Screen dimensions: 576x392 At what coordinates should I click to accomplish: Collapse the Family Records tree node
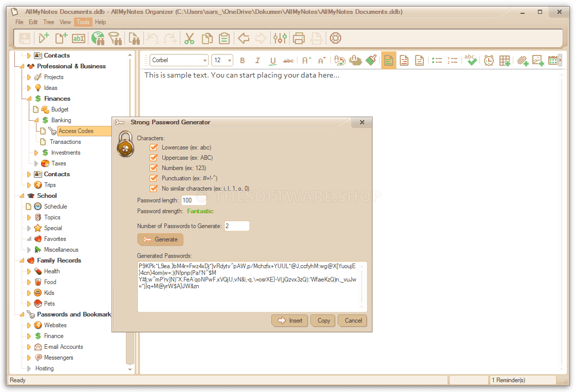pyautogui.click(x=22, y=260)
